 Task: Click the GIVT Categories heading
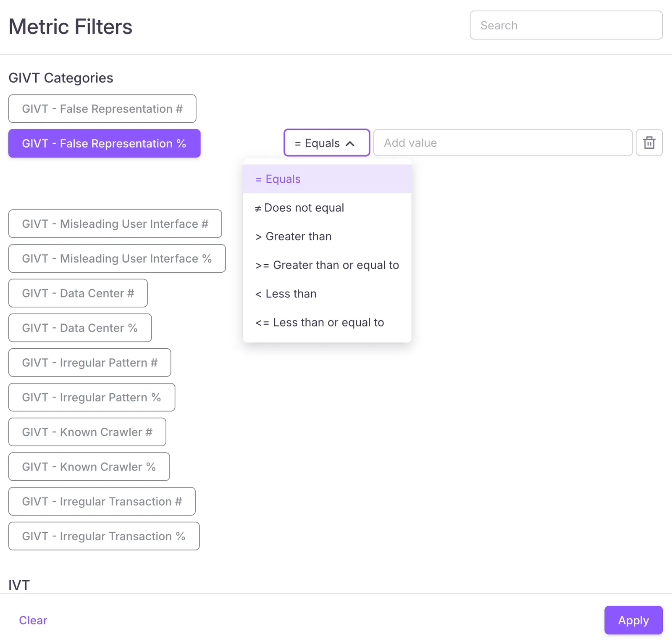[x=61, y=78]
